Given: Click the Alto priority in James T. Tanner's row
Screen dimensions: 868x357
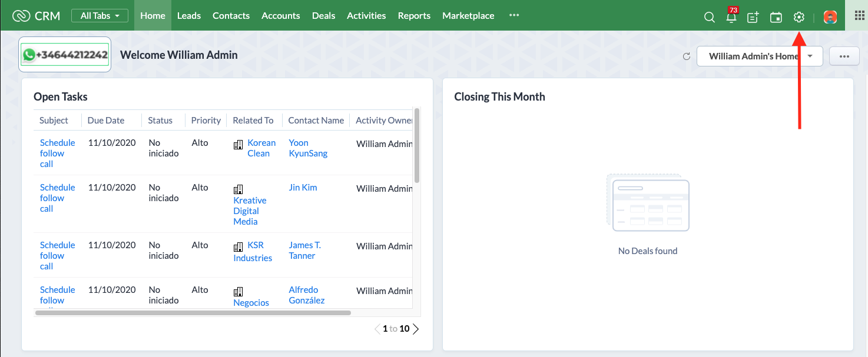Looking at the screenshot, I should click(x=200, y=245).
